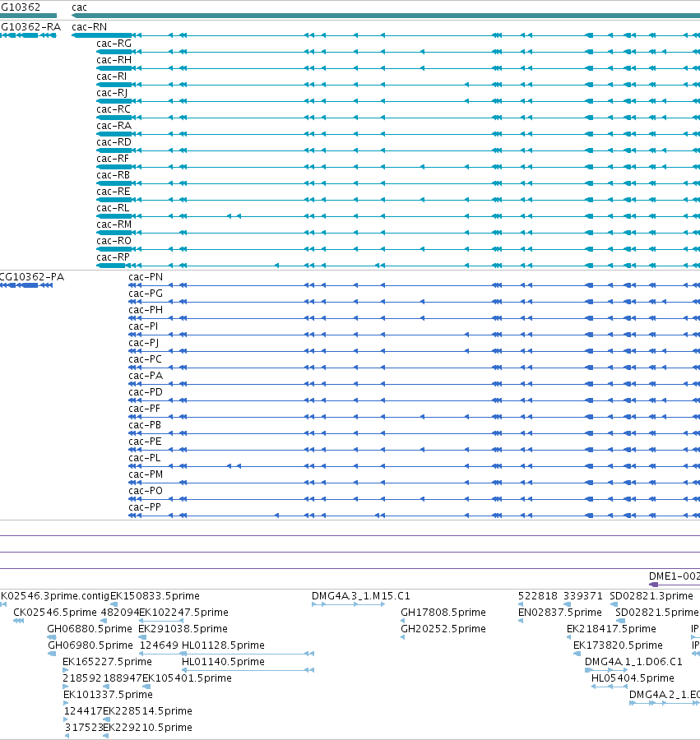This screenshot has width=700, height=740.
Task: Click EST EK228514.5prime
Action: [x=147, y=711]
